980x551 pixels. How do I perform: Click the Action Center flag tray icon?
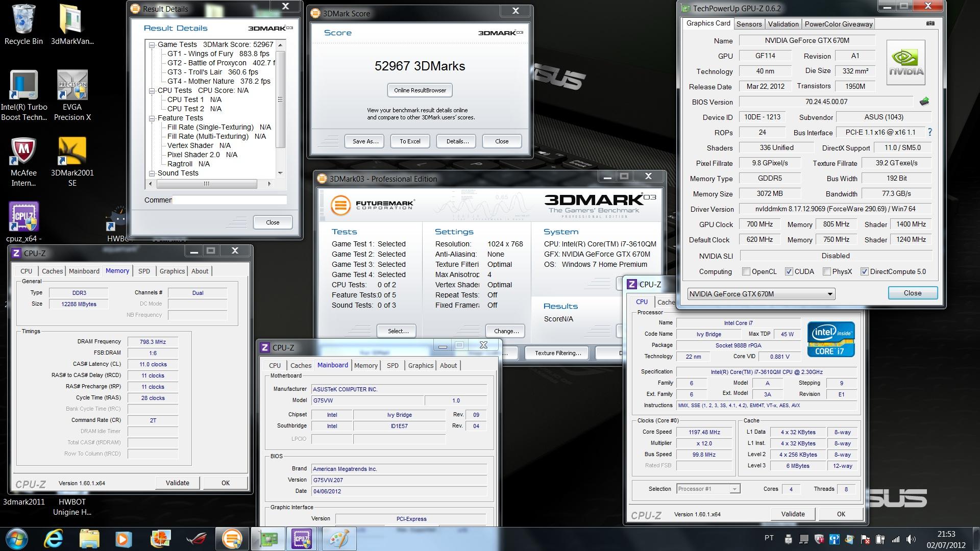coord(865,539)
